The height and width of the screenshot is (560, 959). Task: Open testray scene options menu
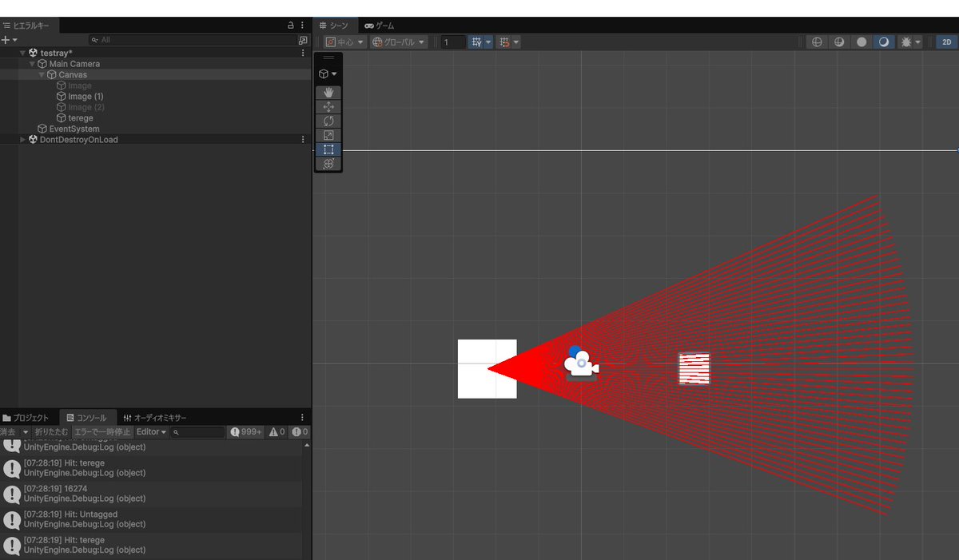pyautogui.click(x=303, y=53)
